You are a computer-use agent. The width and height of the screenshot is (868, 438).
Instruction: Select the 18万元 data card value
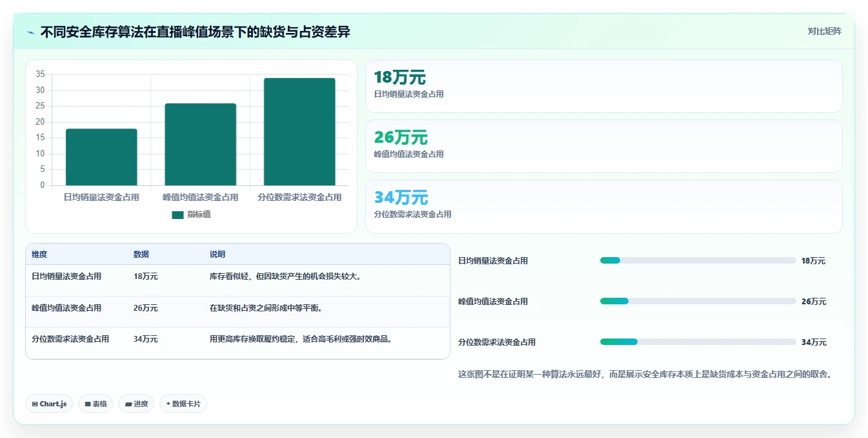coord(399,78)
